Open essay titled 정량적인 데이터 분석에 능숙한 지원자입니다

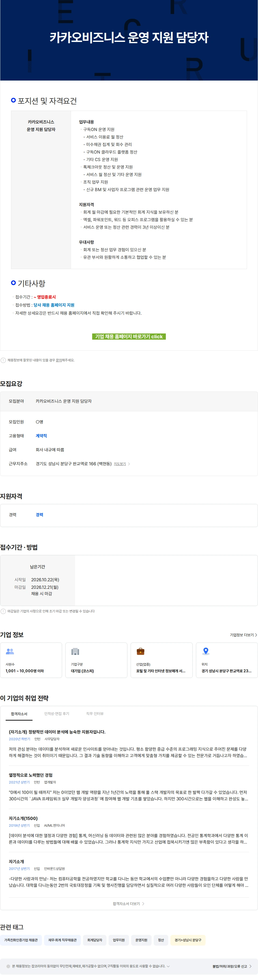click(x=57, y=732)
